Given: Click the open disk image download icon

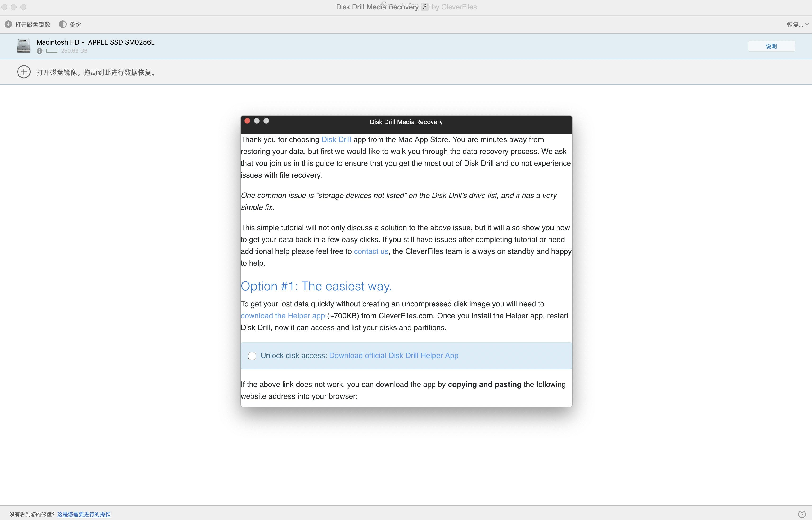Looking at the screenshot, I should [x=8, y=24].
